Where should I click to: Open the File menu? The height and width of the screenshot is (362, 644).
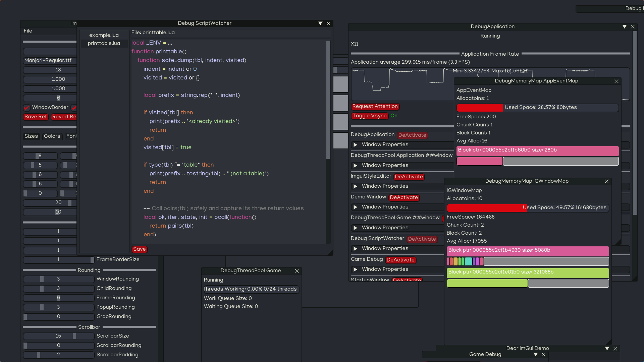coord(28,31)
